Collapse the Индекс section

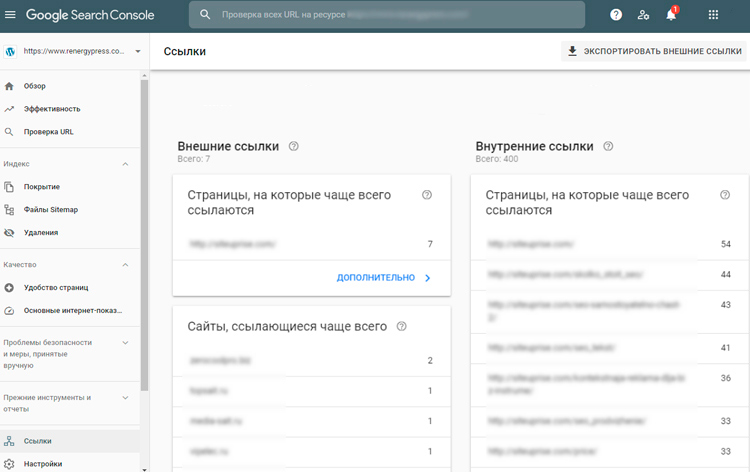point(125,163)
